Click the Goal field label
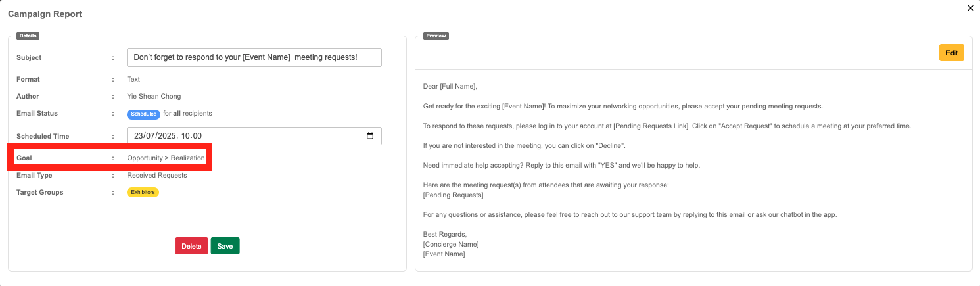This screenshot has width=980, height=286. (24, 158)
